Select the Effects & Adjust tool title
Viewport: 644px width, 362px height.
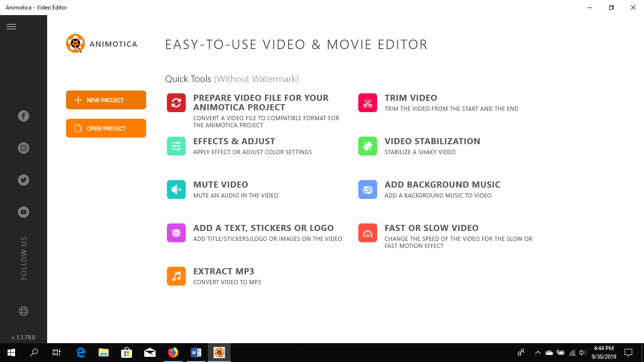click(234, 141)
